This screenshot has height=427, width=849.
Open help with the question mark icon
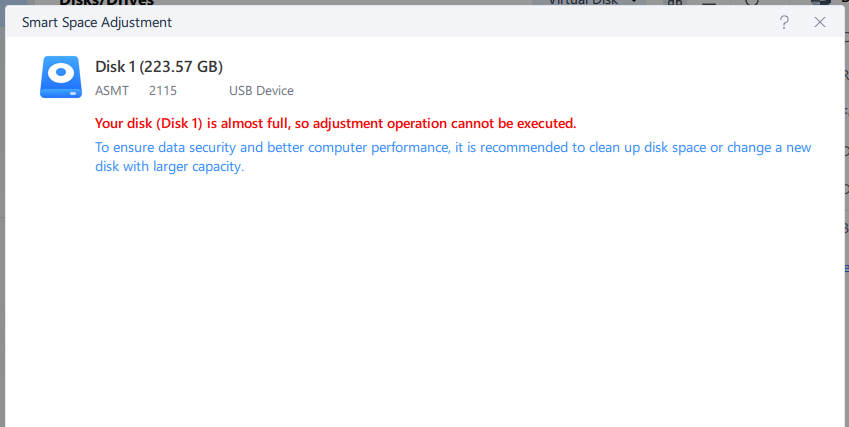[x=784, y=21]
